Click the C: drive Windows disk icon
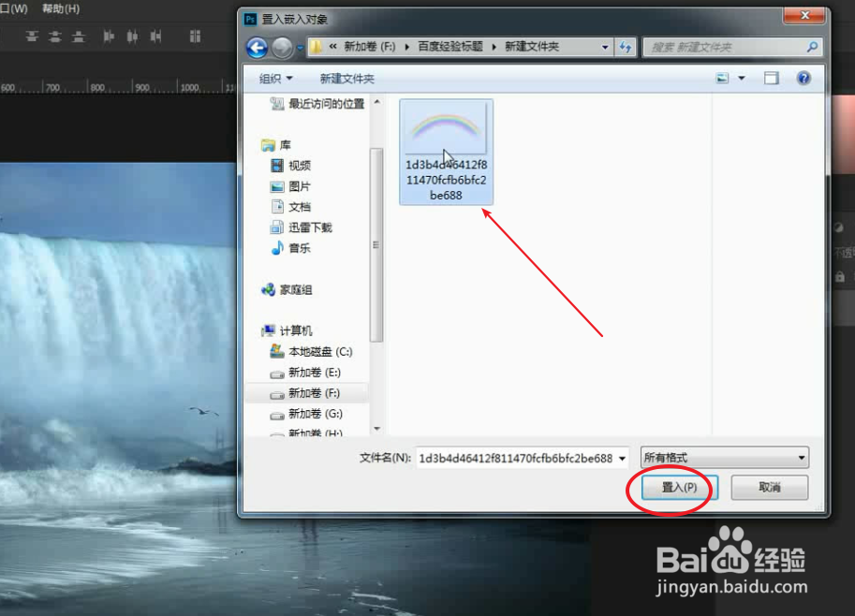 point(277,351)
